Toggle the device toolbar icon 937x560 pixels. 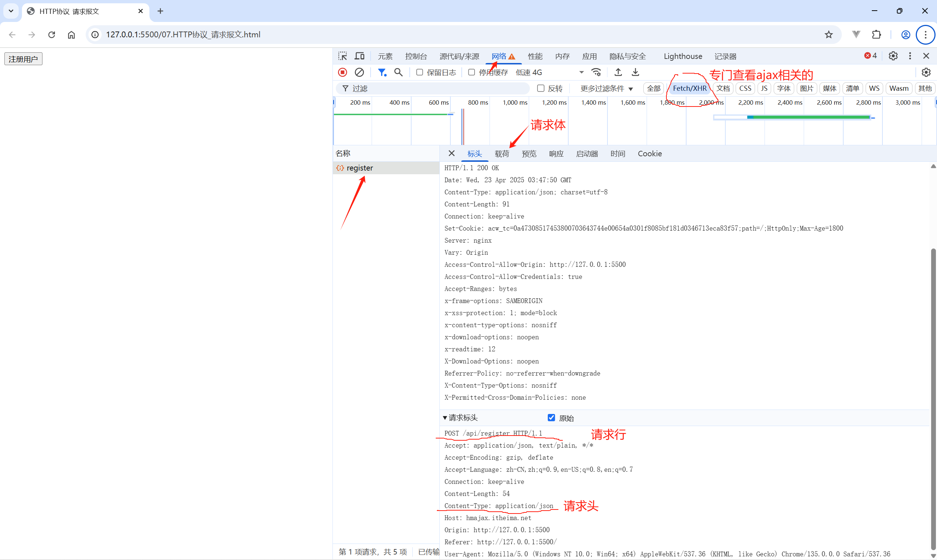[x=360, y=56]
